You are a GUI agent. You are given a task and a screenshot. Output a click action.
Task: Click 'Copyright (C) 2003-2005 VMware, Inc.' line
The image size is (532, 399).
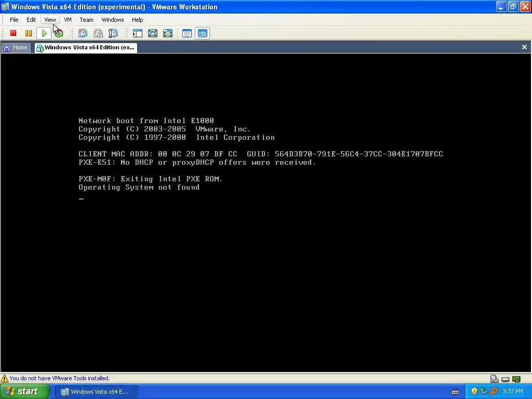[x=164, y=129]
